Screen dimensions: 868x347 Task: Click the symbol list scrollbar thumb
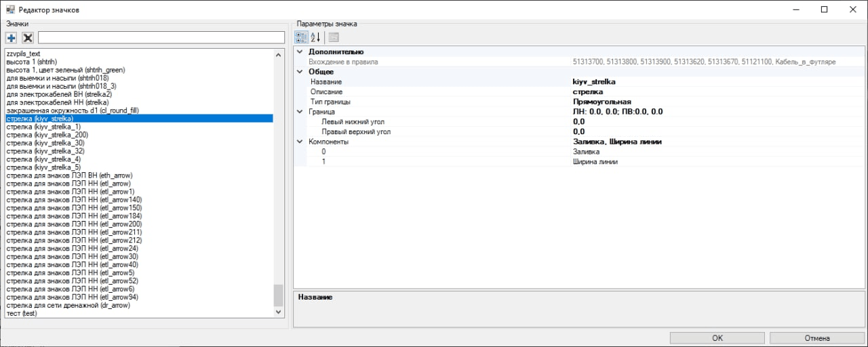278,295
